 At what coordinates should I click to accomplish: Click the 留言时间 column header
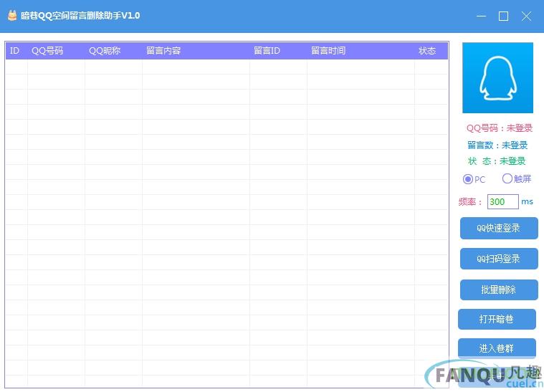[361, 51]
